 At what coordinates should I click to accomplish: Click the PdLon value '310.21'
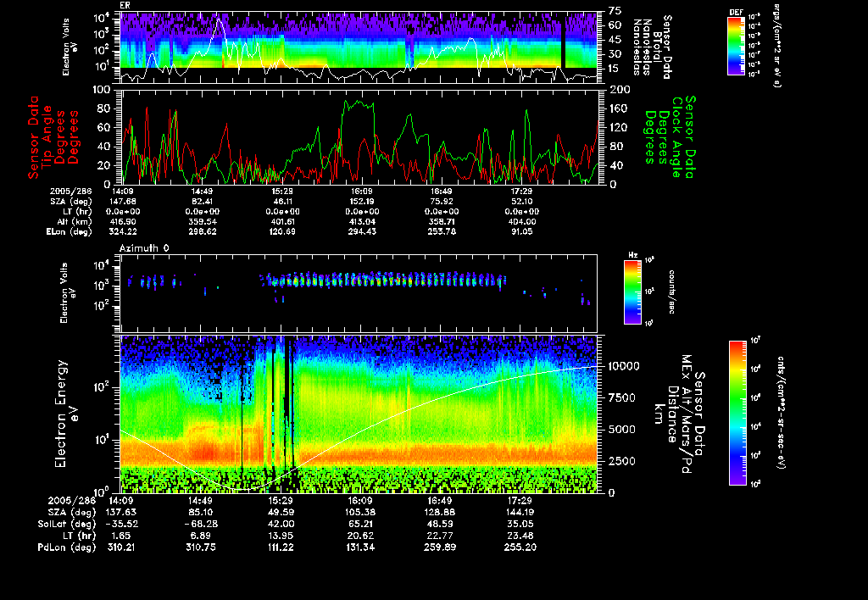pos(120,547)
